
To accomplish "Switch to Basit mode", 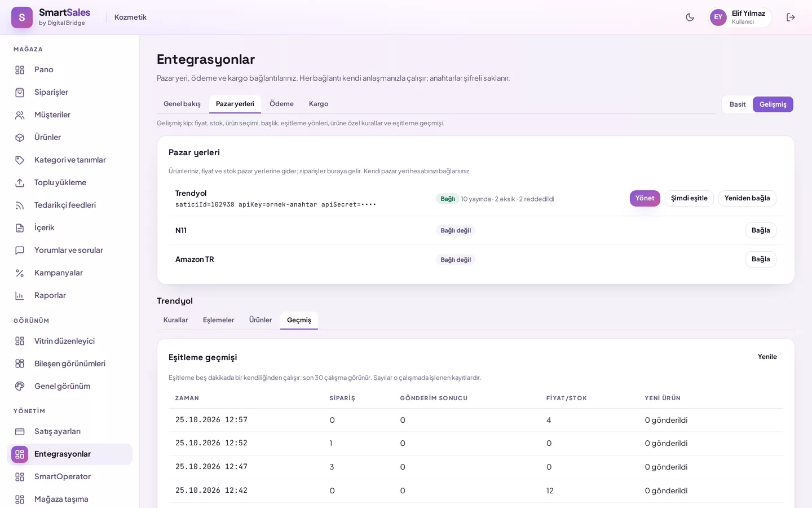I will [x=738, y=104].
